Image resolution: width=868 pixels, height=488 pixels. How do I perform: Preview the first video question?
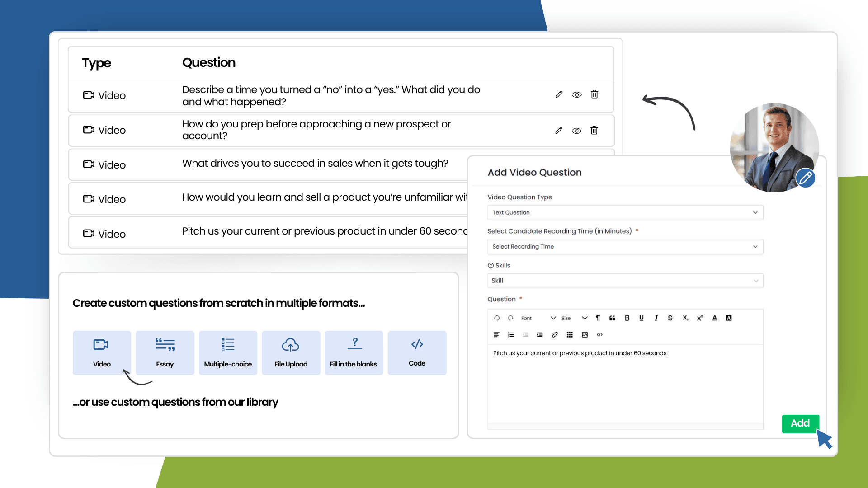[x=576, y=94]
